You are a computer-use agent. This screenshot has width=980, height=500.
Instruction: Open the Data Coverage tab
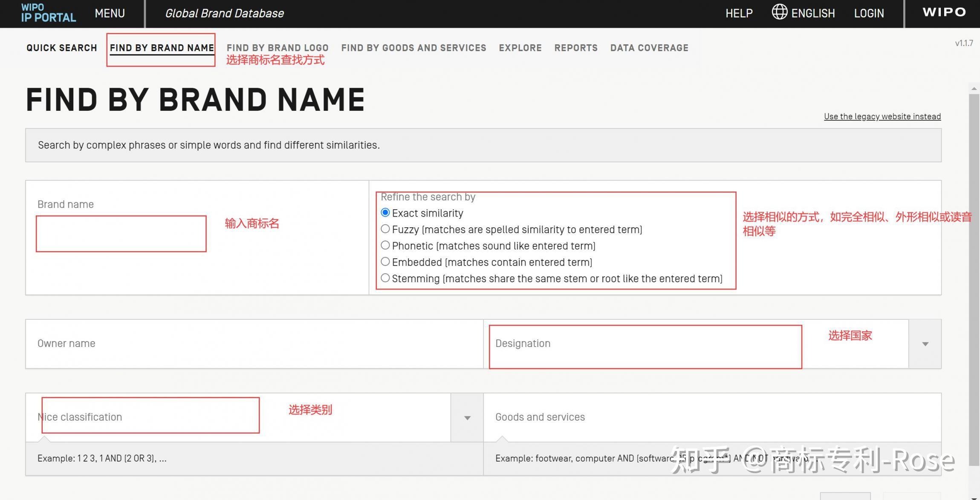[x=649, y=48]
